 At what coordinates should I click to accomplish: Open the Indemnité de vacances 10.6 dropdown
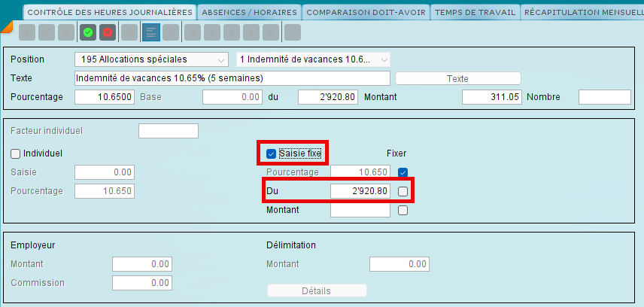point(314,59)
